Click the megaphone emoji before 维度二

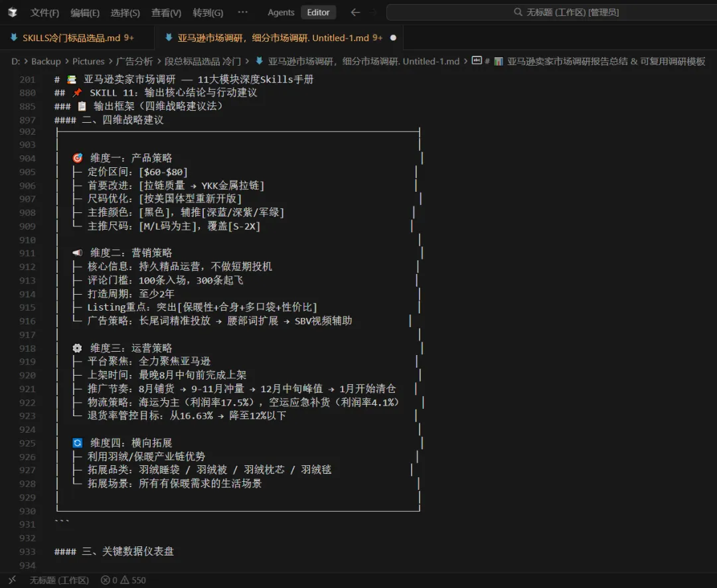77,253
